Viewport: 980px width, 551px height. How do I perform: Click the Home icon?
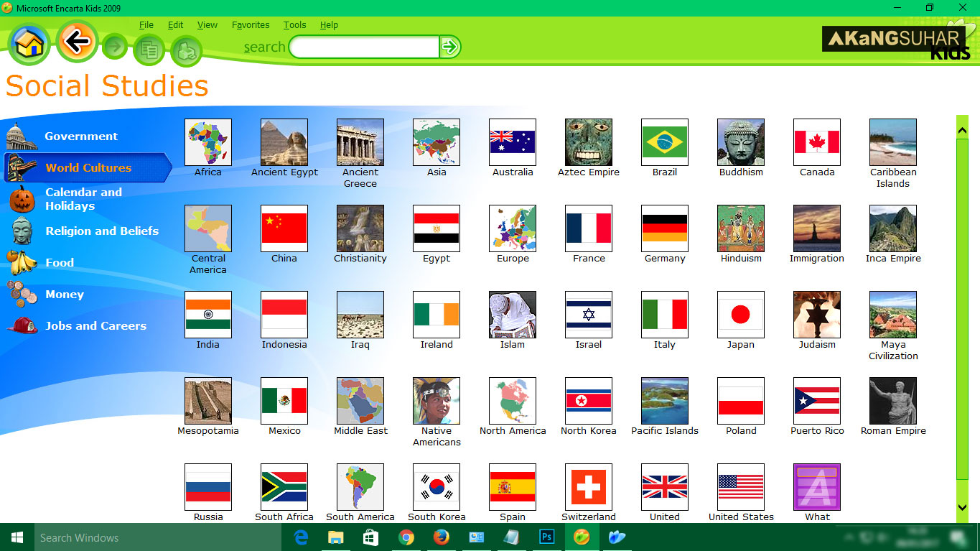click(29, 43)
